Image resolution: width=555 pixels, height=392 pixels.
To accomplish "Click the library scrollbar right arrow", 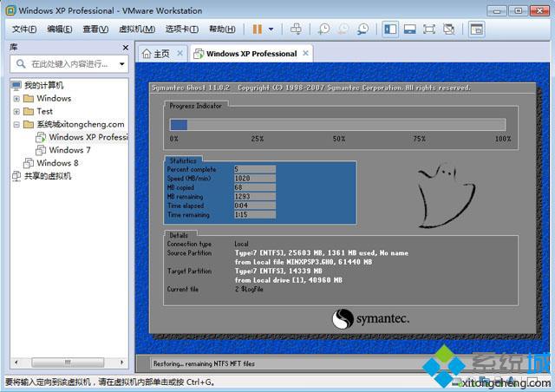I will [122, 363].
